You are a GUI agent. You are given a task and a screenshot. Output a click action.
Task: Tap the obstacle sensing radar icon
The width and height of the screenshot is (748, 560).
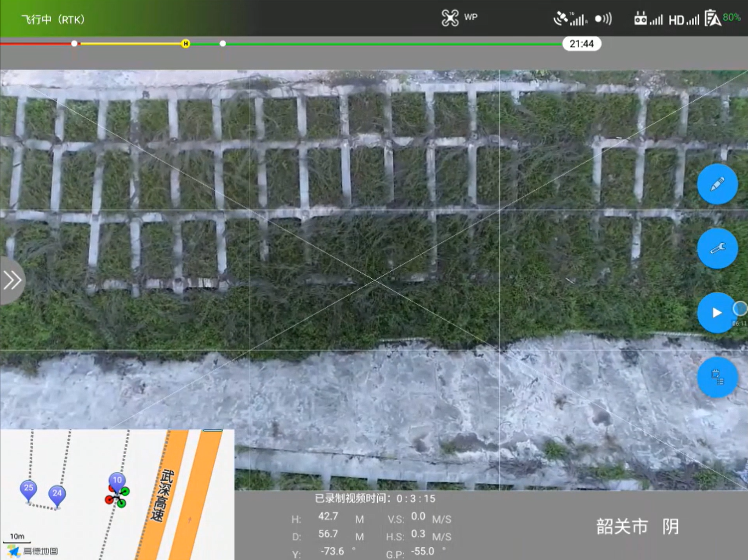(603, 19)
